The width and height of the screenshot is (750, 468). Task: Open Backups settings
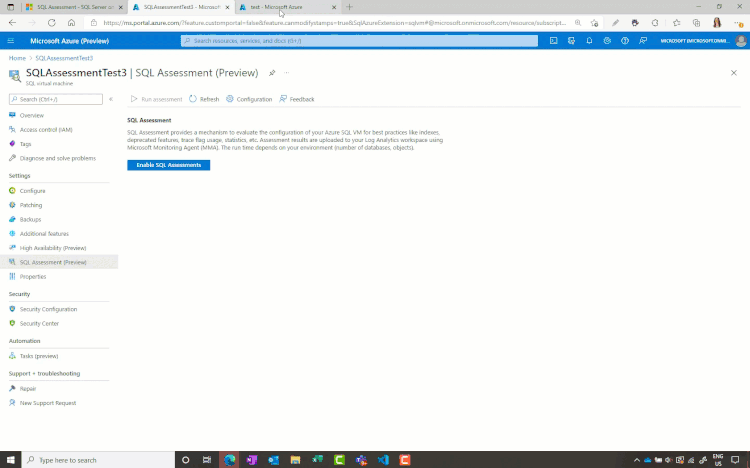coord(30,220)
